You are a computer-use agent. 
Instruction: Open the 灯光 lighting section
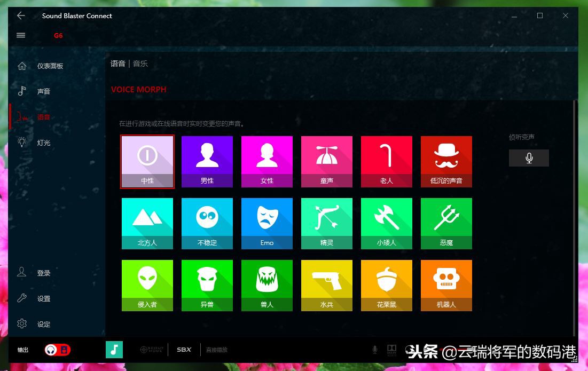(x=56, y=143)
